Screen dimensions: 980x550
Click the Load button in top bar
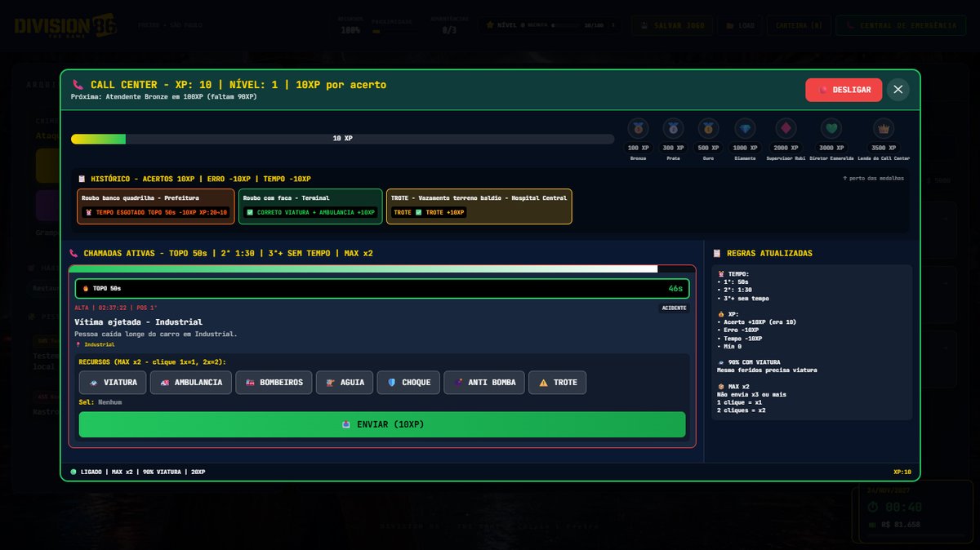point(741,25)
